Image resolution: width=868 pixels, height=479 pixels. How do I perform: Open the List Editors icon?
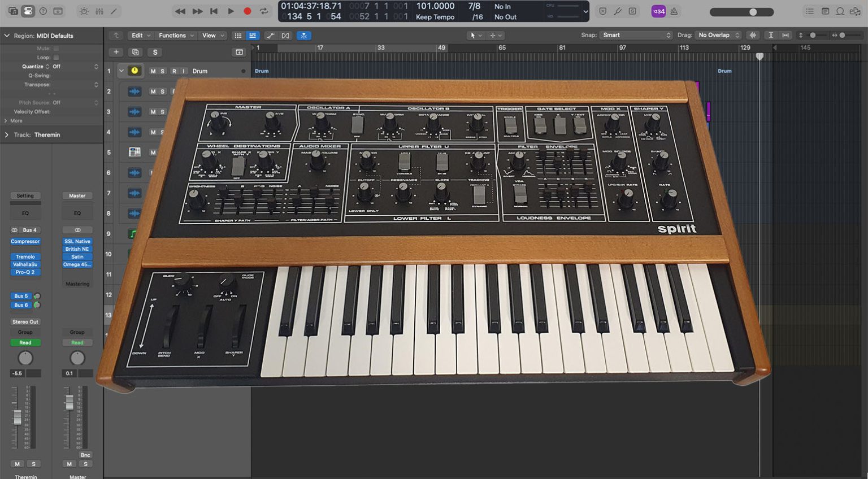tap(810, 11)
